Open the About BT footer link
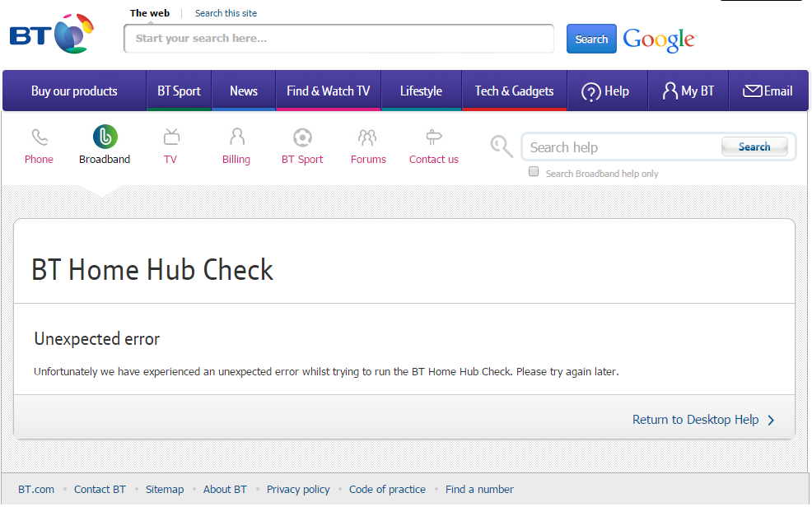 tap(226, 490)
